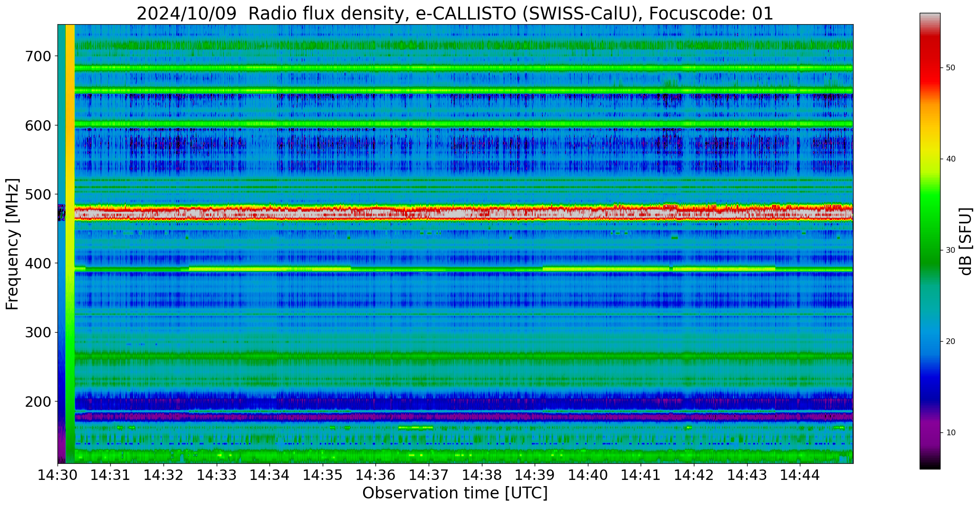Click the 14:34 time tick label
The image size is (980, 507).
click(x=270, y=475)
